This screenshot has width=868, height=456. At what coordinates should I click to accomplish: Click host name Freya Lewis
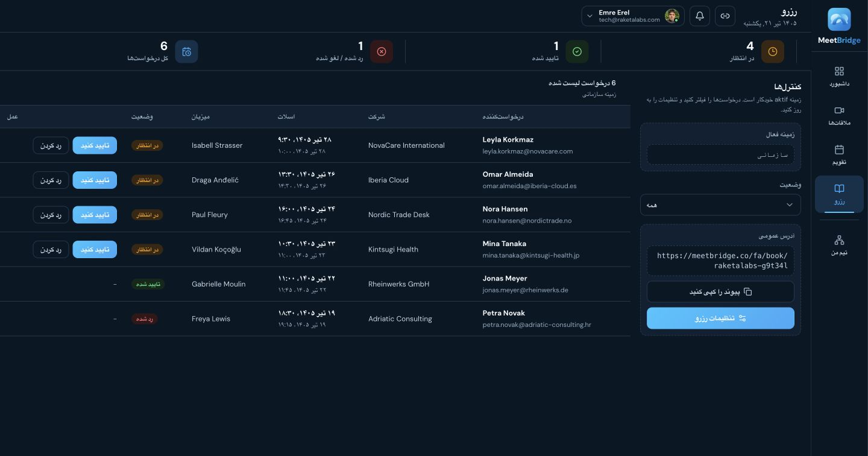coord(211,319)
